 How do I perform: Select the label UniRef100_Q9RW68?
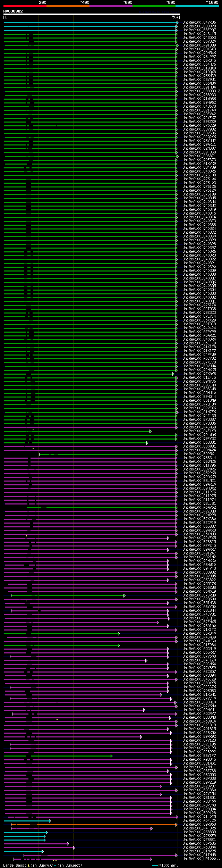tap(199, 825)
